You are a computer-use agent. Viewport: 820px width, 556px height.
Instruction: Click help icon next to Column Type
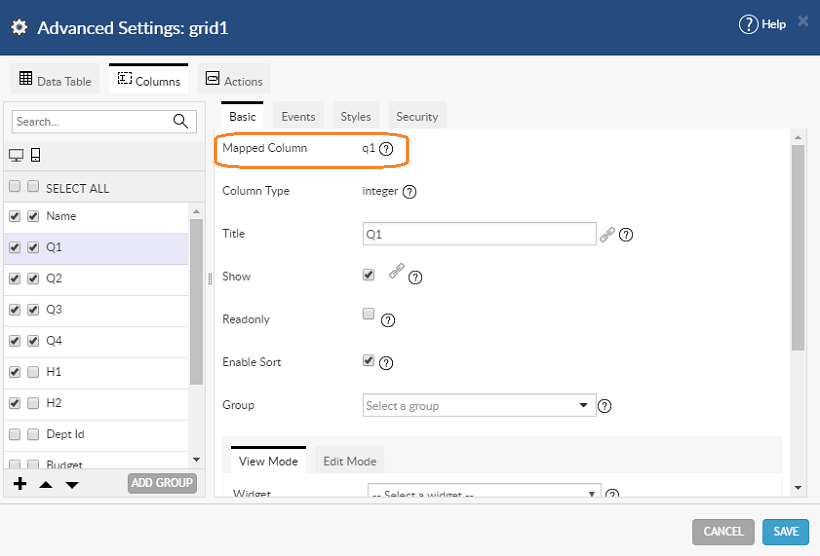click(x=409, y=191)
